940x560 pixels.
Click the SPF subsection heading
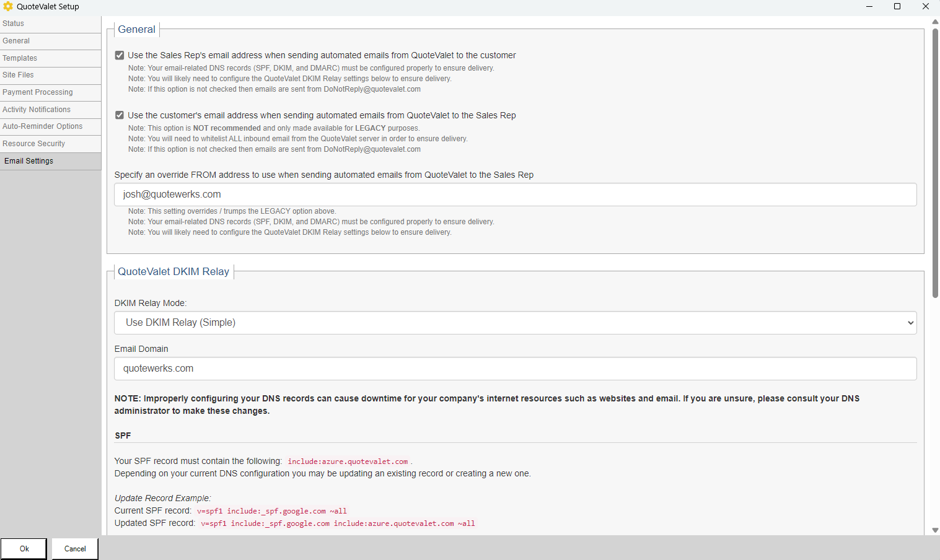[x=123, y=435]
